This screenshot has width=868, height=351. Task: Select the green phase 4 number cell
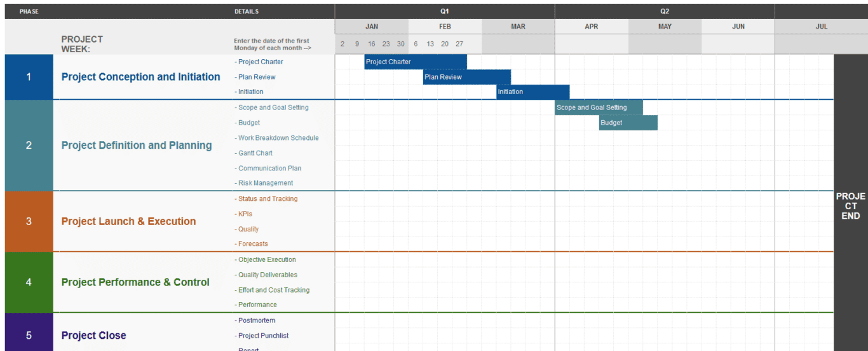(29, 282)
